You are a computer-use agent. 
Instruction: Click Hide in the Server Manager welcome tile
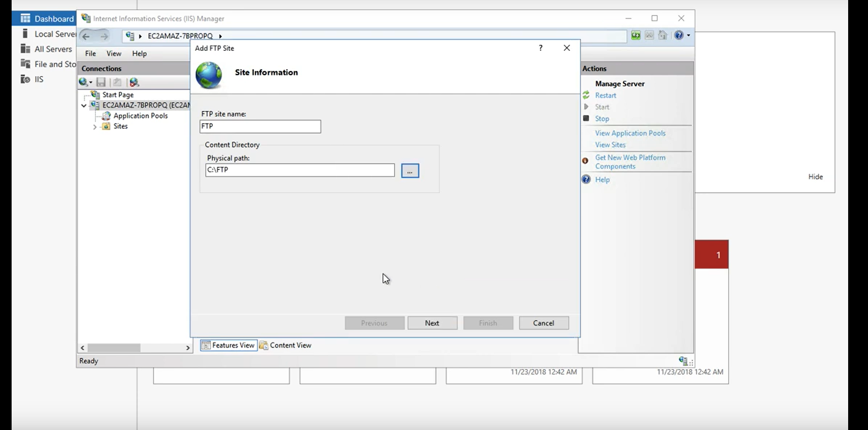(815, 177)
